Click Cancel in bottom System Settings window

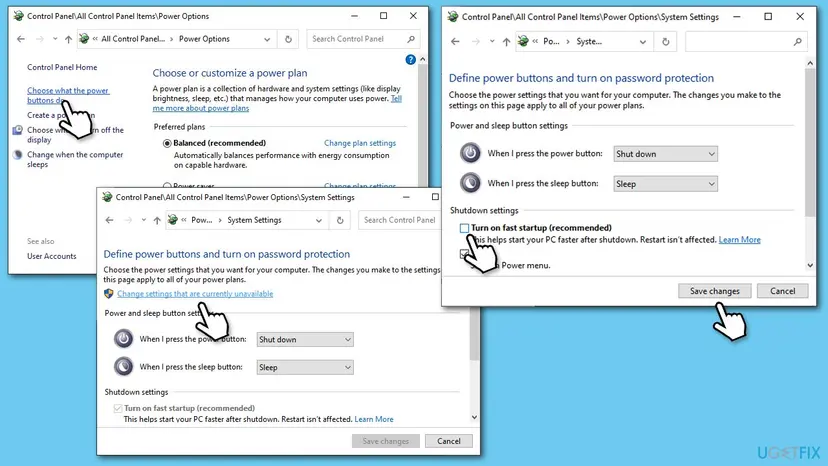click(x=448, y=441)
